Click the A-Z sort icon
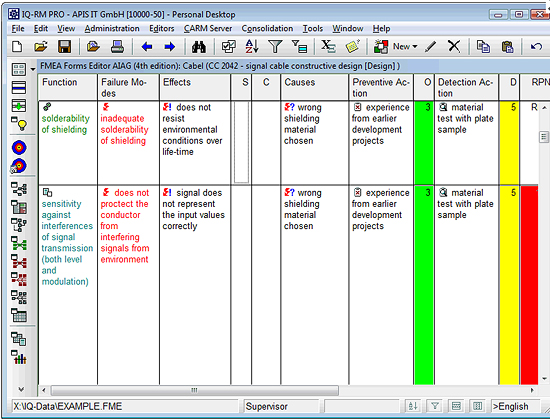This screenshot has height=420, width=550. pyautogui.click(x=252, y=46)
